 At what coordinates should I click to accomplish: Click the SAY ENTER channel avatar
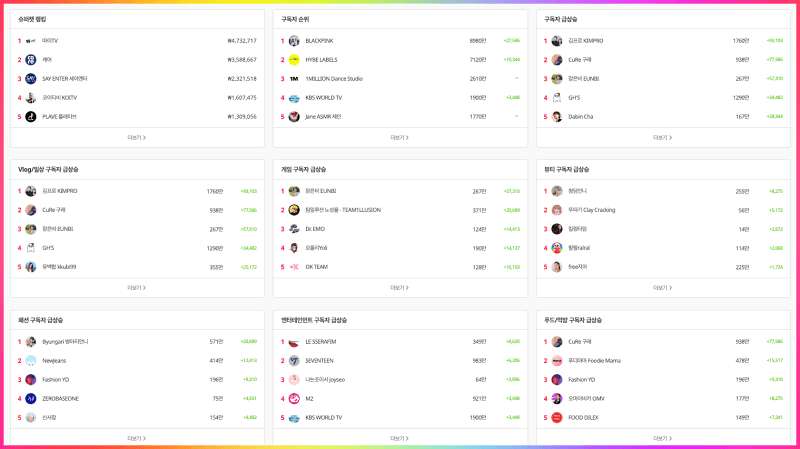click(x=31, y=79)
